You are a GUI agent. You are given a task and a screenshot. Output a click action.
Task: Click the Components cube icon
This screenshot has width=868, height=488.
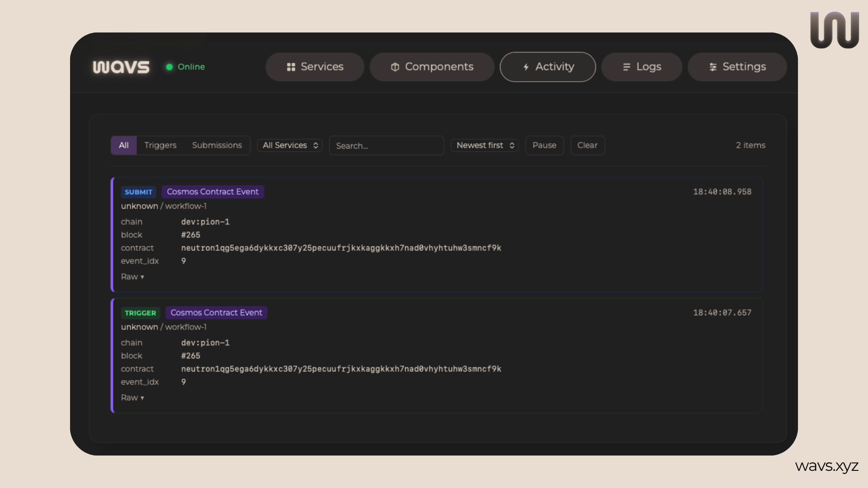coord(395,67)
